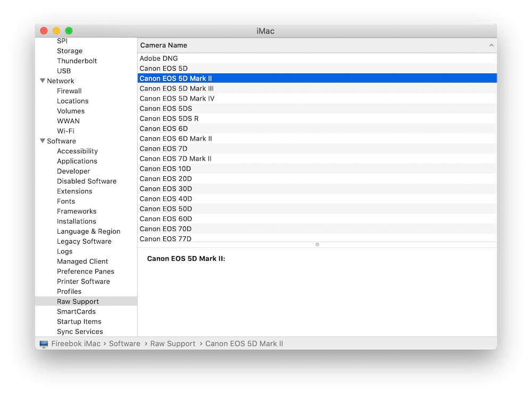This screenshot has height=396, width=532.
Task: Click Raw Support in the path bar
Action: coord(173,344)
